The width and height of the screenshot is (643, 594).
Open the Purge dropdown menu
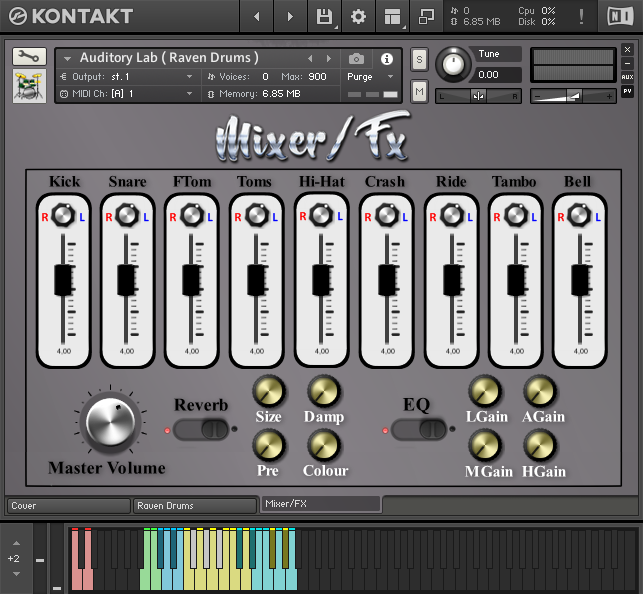pyautogui.click(x=370, y=77)
